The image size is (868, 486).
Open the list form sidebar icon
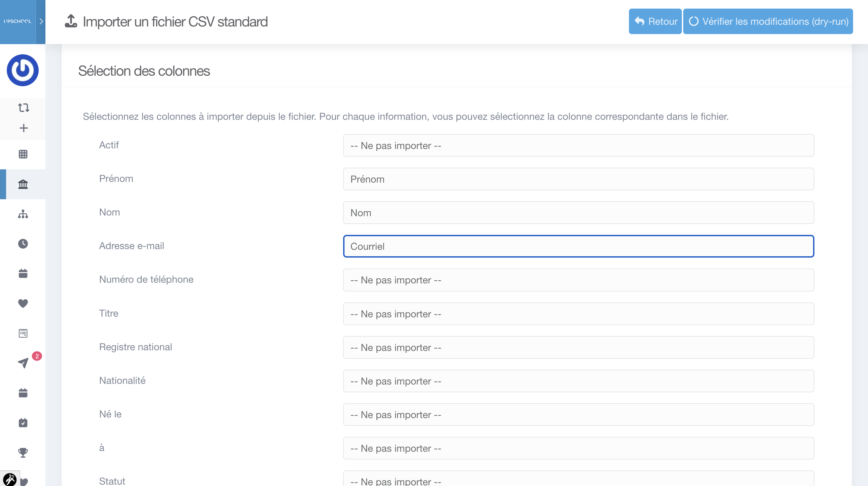(23, 333)
